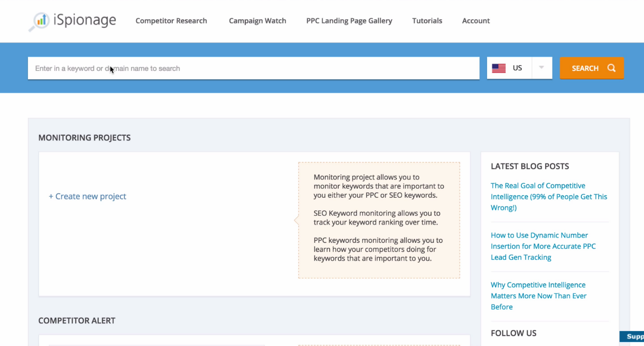Open the country dropdown arrow

542,68
